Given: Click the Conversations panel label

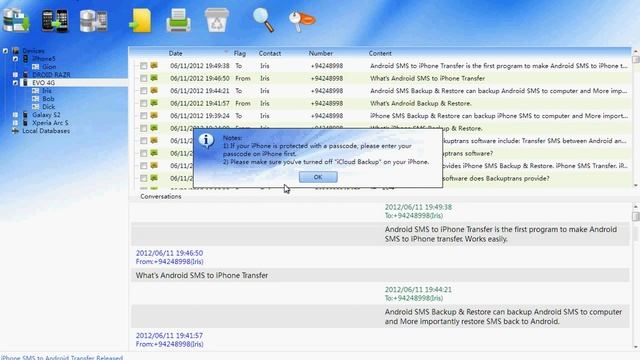Looking at the screenshot, I should click(x=161, y=196).
